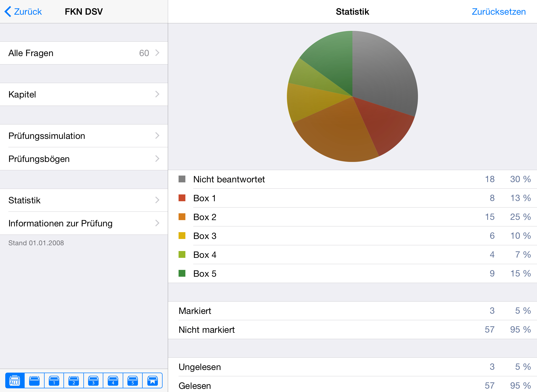Select the 'Markiert' label
This screenshot has height=392, width=537.
195,311
